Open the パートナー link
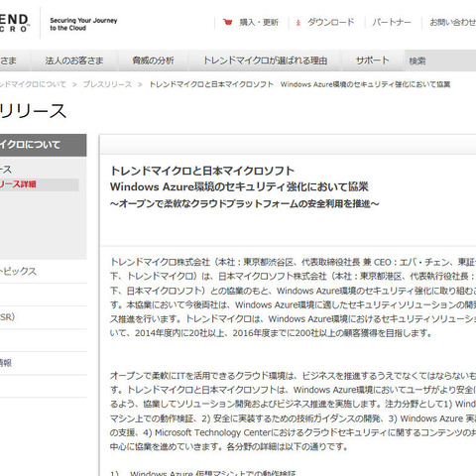476x476 pixels. pyautogui.click(x=392, y=23)
